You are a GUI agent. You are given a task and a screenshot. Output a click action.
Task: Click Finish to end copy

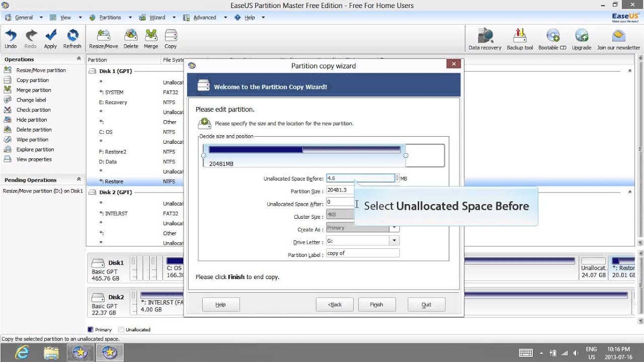(376, 304)
